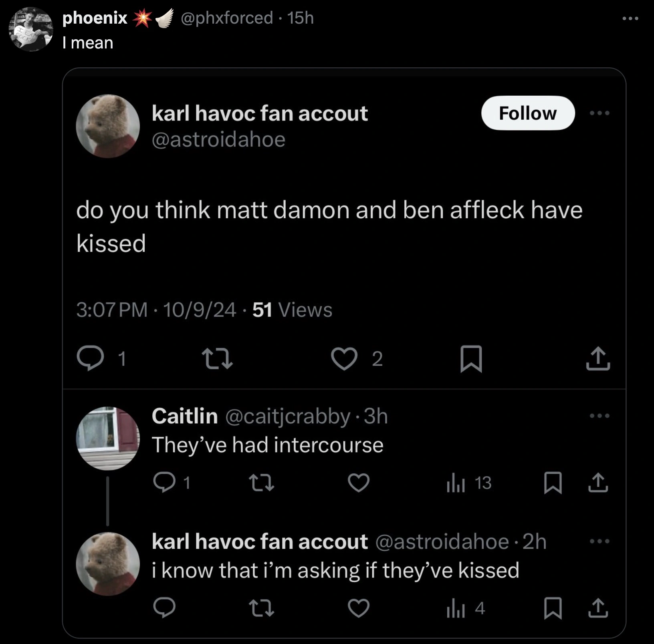Expand more options on Caitlin's reply

[x=599, y=416]
